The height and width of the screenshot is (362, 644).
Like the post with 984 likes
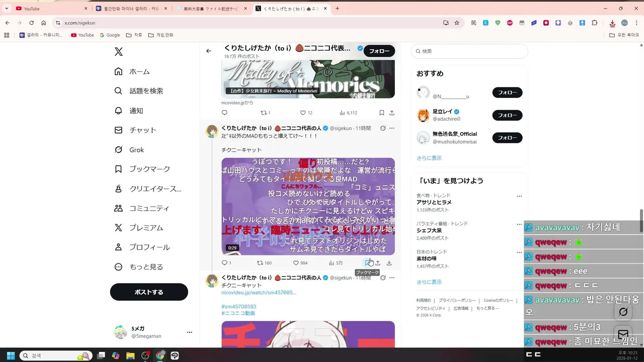click(x=300, y=263)
